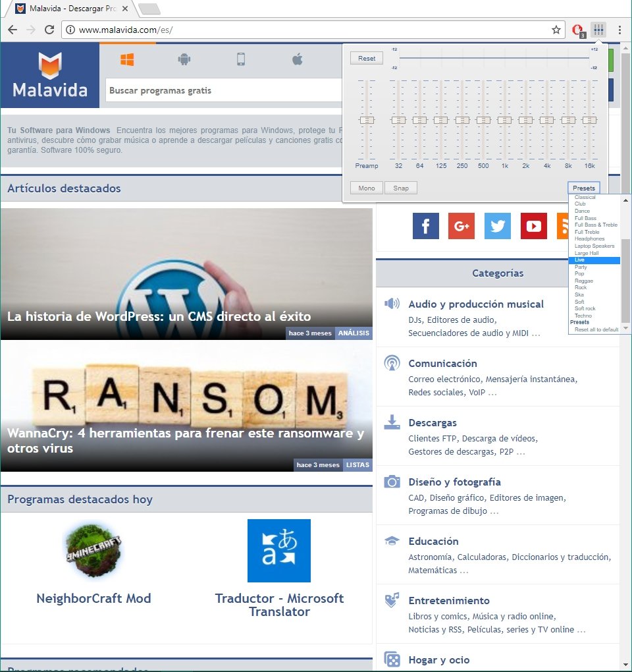Open the NeighborCraft Mod link
Viewport: 632px width, 672px height.
click(x=93, y=598)
